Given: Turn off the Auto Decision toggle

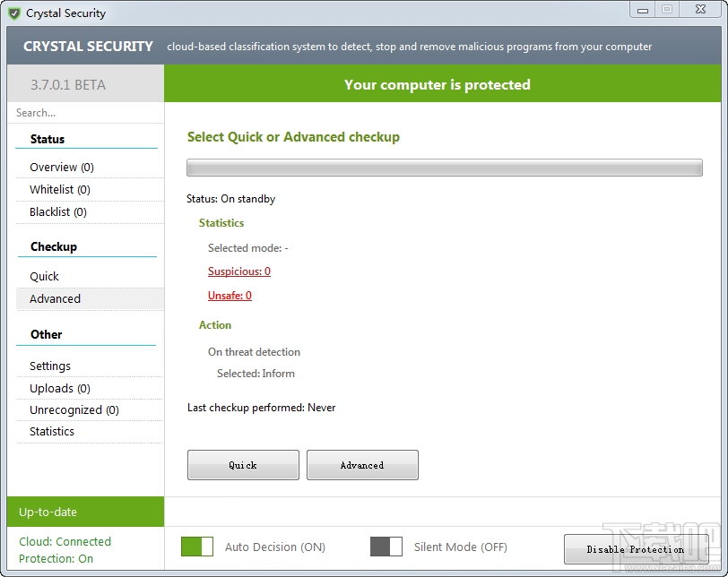Looking at the screenshot, I should (x=197, y=547).
